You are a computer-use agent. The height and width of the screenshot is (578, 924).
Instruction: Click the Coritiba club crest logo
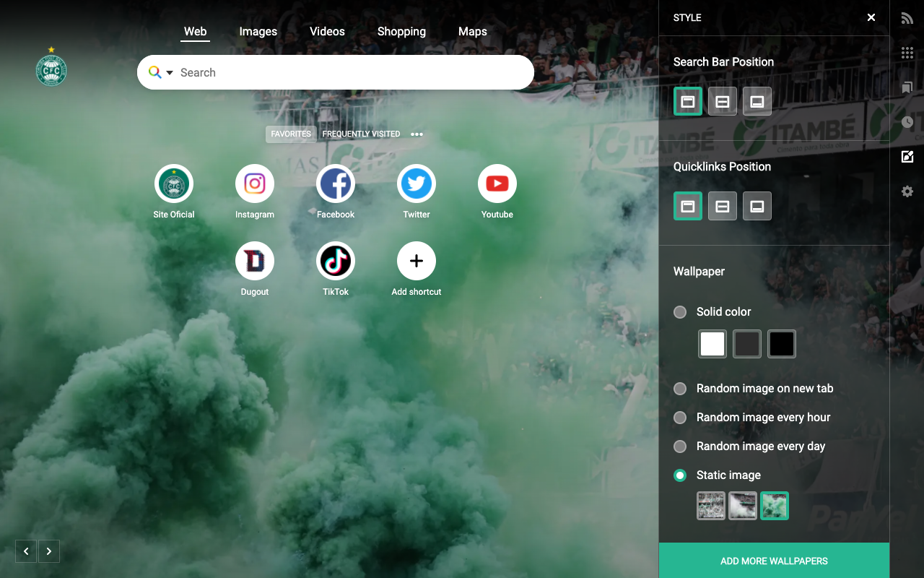[x=51, y=67]
